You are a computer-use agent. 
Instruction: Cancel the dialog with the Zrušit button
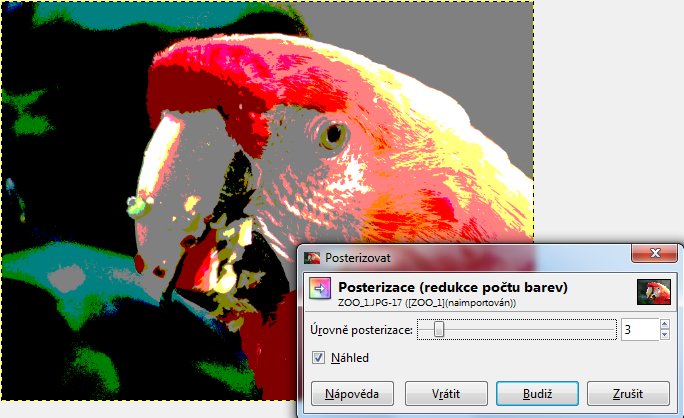628,394
